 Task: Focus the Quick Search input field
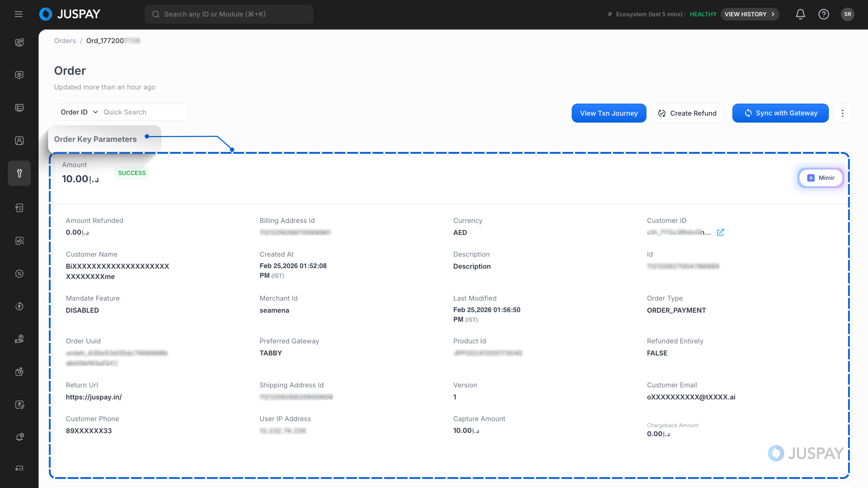coord(144,112)
